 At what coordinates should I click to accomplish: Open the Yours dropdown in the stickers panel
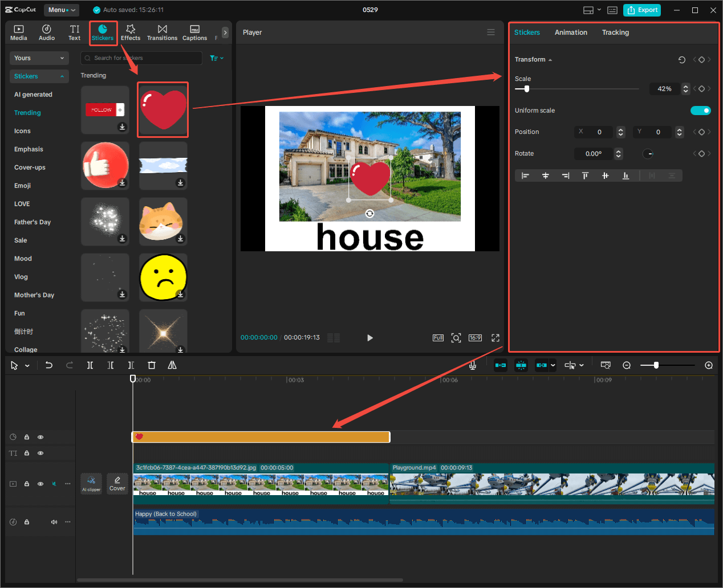pos(39,58)
